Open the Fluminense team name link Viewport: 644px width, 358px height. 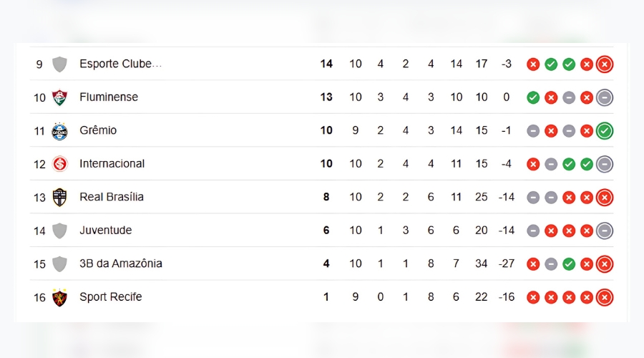[109, 97]
